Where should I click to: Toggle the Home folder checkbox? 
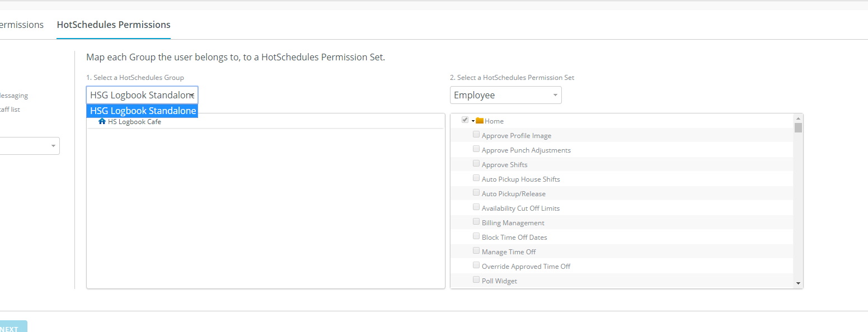pos(465,120)
